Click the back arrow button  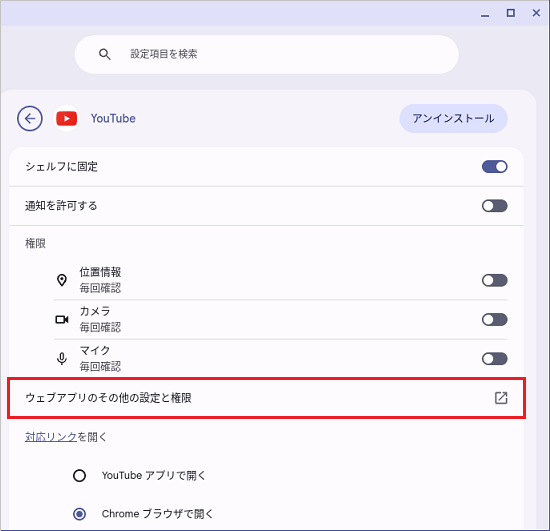[x=30, y=119]
